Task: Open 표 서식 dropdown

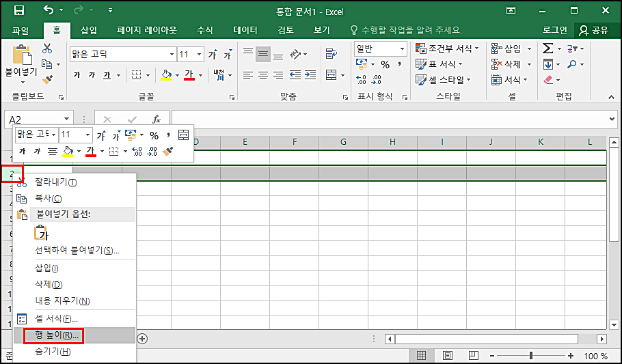Action: 439,64
